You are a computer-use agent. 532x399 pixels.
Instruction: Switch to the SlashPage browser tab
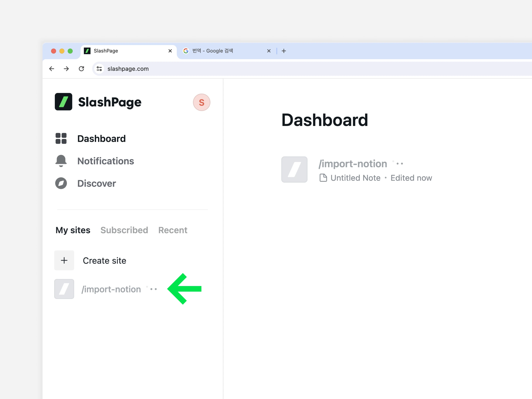click(128, 51)
